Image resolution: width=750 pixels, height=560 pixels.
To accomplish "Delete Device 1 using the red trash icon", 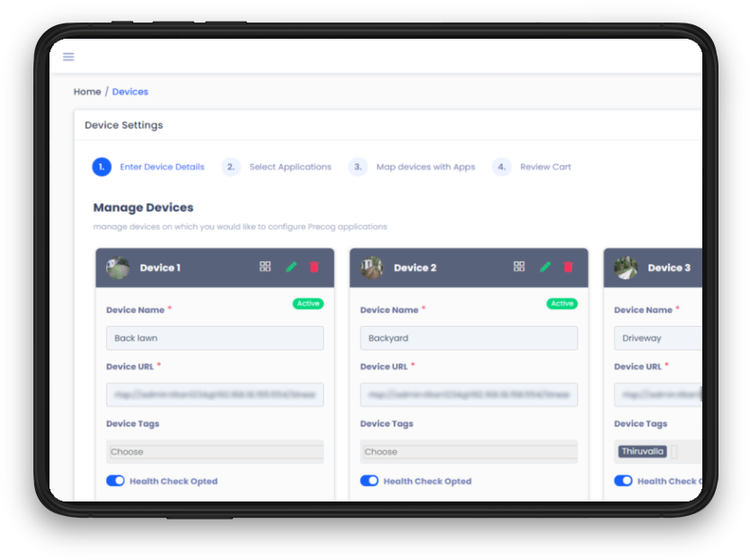I will coord(314,266).
